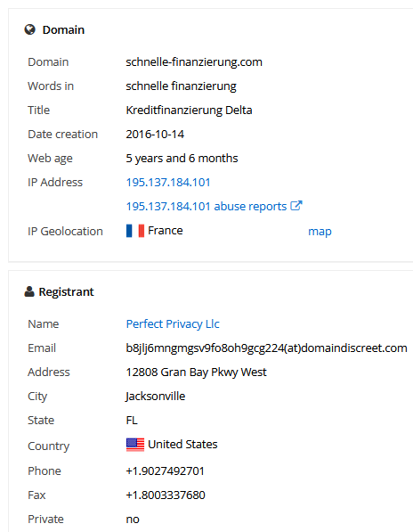This screenshot has width=413, height=532.
Task: Click the globe icon beside Domain heading
Action: coord(29,30)
